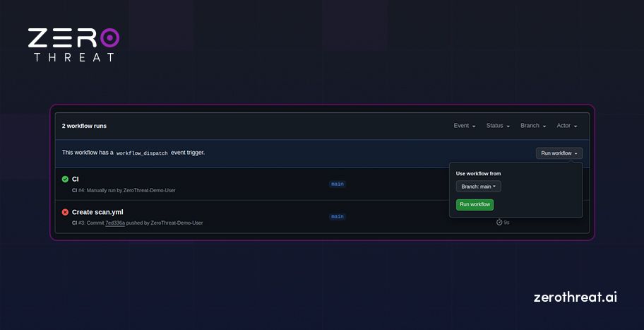
Task: Open the CI workflow run
Action: pyautogui.click(x=75, y=179)
